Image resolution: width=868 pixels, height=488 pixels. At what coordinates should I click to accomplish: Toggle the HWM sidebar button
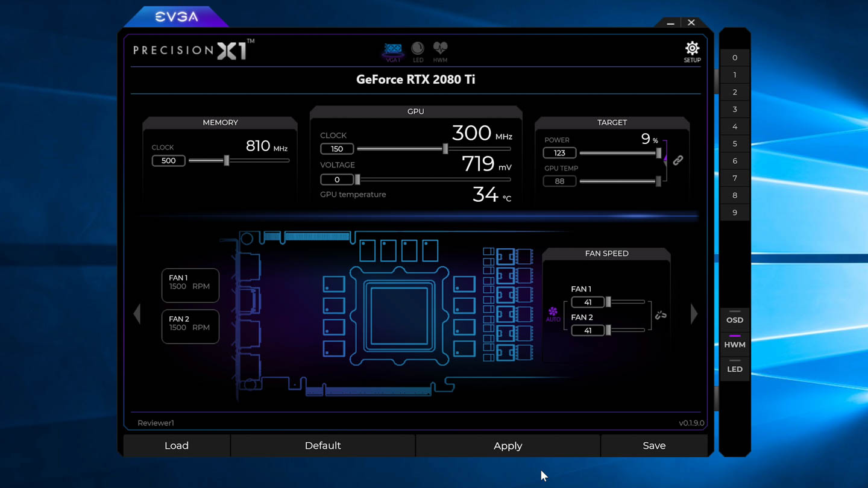coord(735,344)
